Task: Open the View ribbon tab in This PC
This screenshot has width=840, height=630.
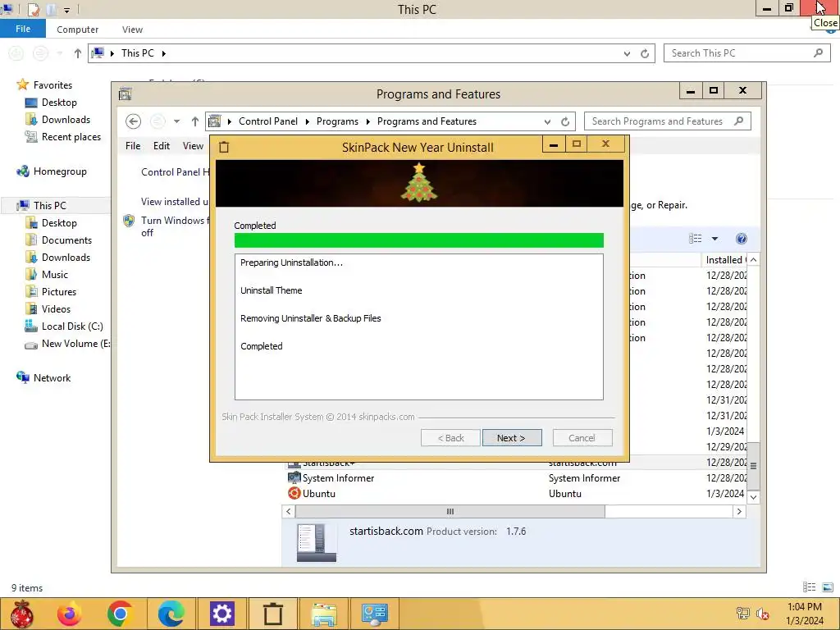Action: pos(132,30)
